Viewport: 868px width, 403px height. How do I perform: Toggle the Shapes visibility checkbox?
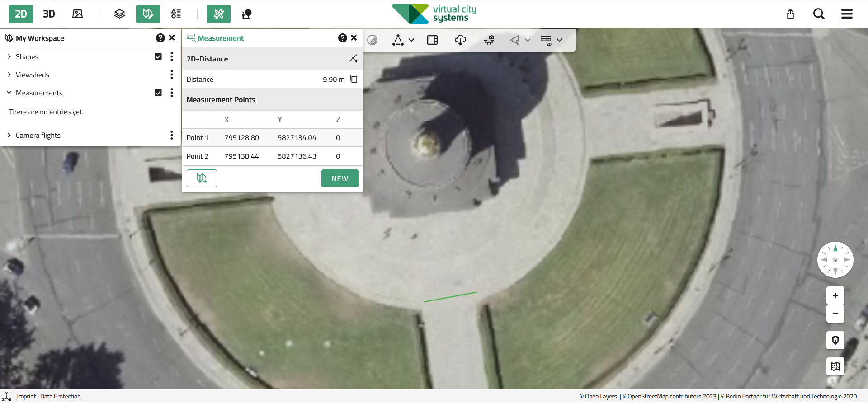pos(158,56)
